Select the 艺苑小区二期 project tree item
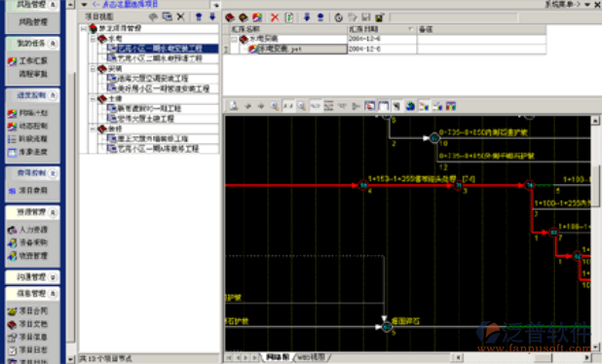The height and width of the screenshot is (364, 602). (x=160, y=58)
